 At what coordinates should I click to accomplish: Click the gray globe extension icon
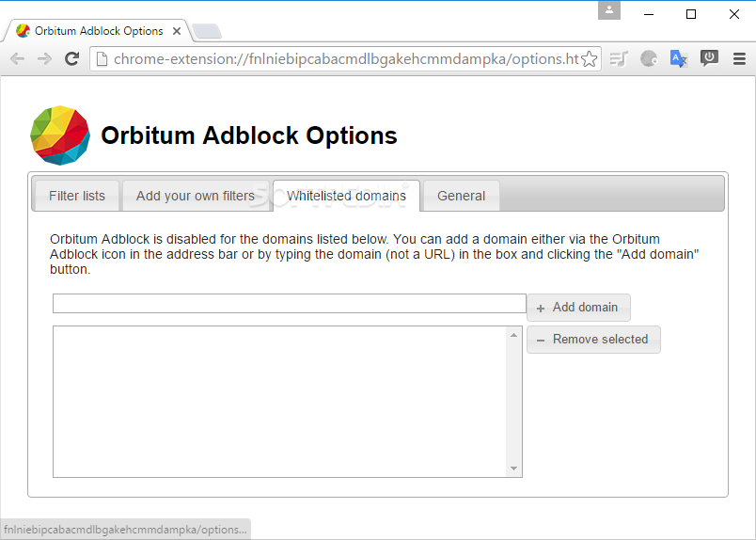pyautogui.click(x=649, y=59)
